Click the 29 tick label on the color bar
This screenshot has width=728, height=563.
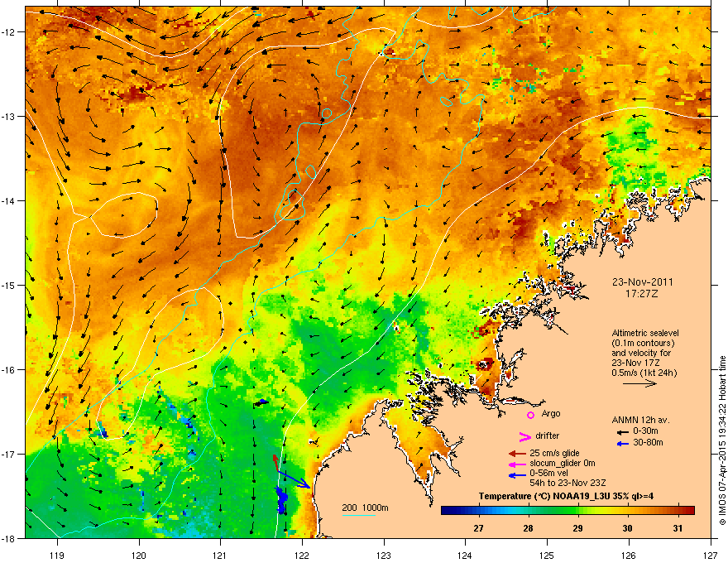pyautogui.click(x=578, y=528)
